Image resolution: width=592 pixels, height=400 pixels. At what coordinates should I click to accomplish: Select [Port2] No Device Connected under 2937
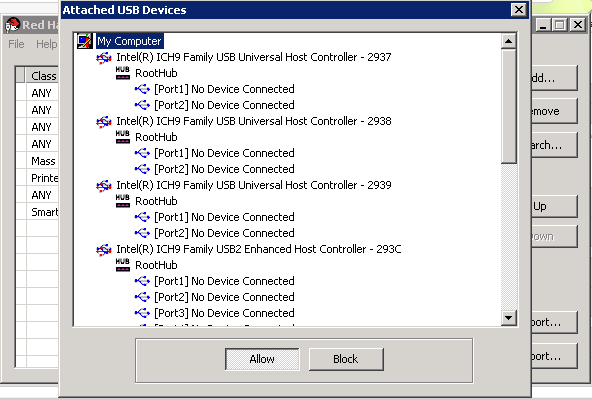tap(224, 105)
